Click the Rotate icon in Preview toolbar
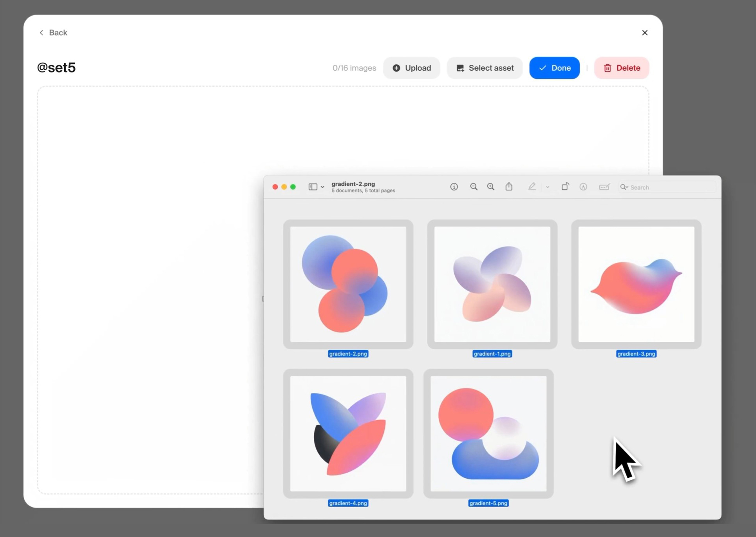 point(565,187)
